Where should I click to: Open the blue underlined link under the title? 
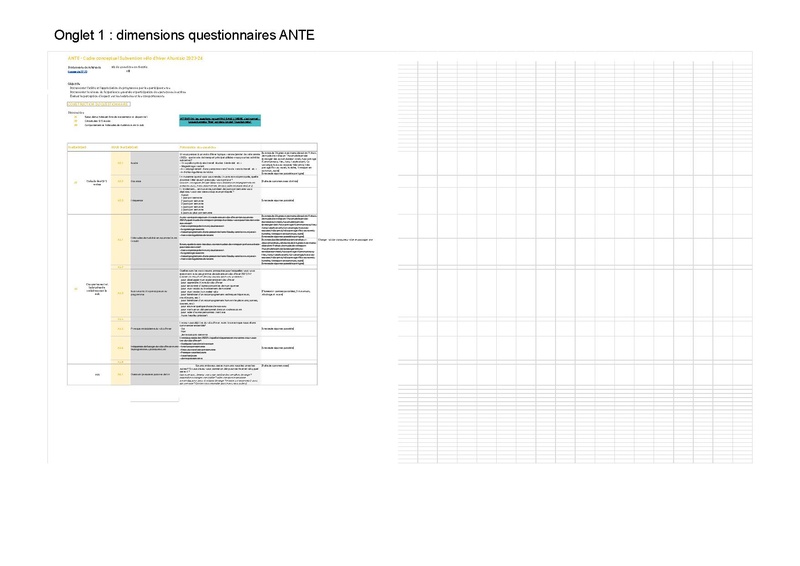[78, 71]
